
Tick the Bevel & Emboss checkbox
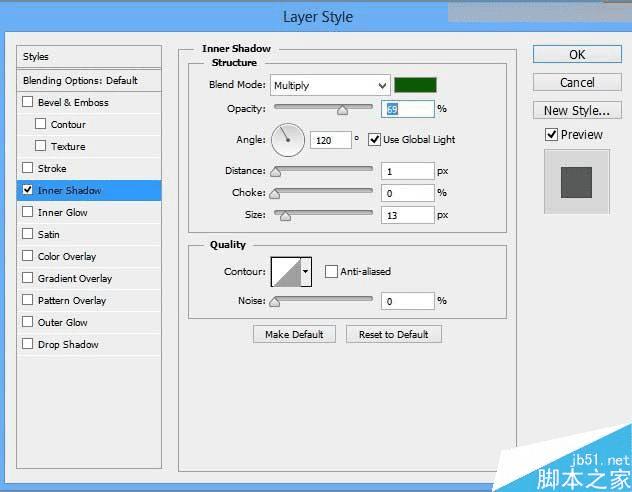pyautogui.click(x=27, y=102)
